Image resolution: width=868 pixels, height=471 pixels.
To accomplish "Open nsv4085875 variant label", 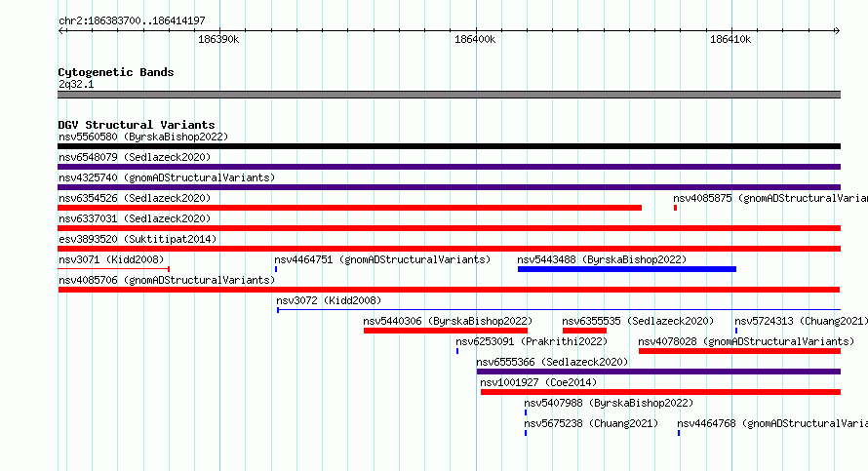I will [770, 198].
